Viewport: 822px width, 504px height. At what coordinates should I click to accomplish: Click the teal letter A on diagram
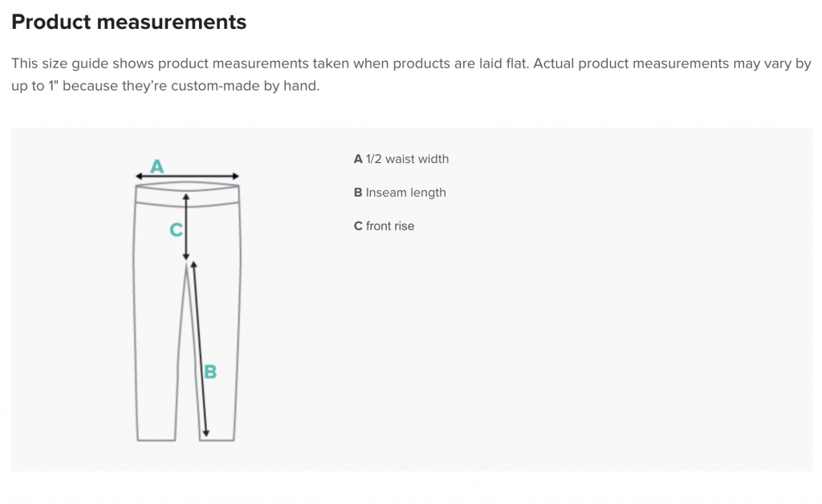tap(157, 167)
